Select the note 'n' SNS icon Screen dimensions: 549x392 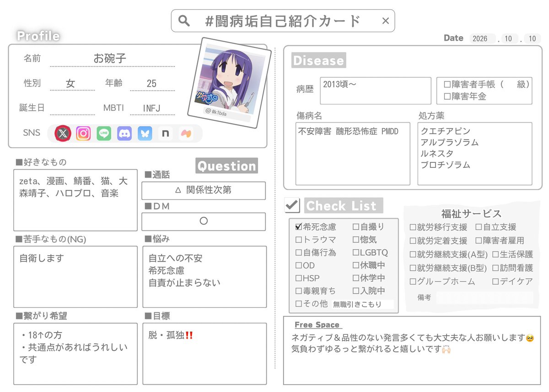coord(165,133)
